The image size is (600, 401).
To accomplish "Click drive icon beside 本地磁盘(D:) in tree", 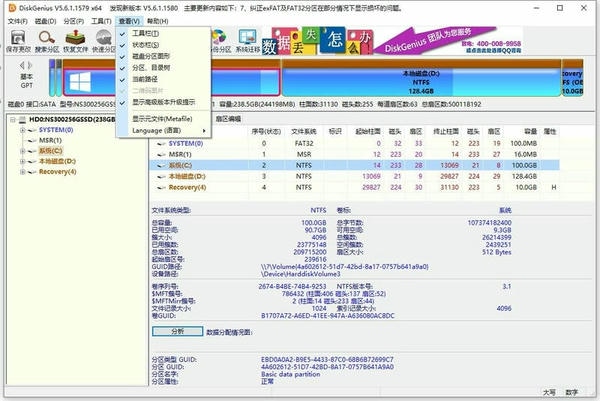I will [33, 161].
